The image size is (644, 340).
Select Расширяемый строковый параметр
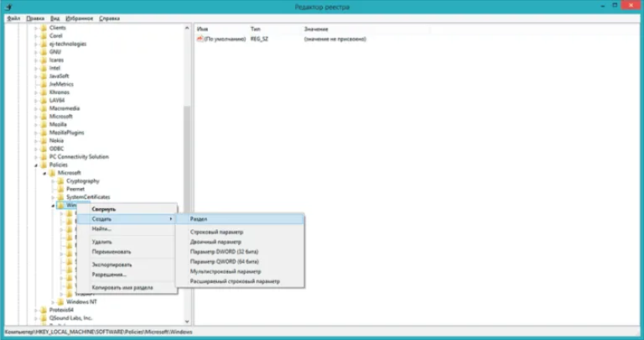pos(240,281)
